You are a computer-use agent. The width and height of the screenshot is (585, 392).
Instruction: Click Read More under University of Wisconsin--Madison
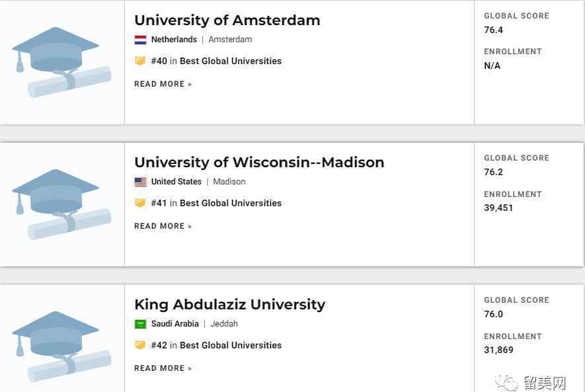[x=163, y=226]
